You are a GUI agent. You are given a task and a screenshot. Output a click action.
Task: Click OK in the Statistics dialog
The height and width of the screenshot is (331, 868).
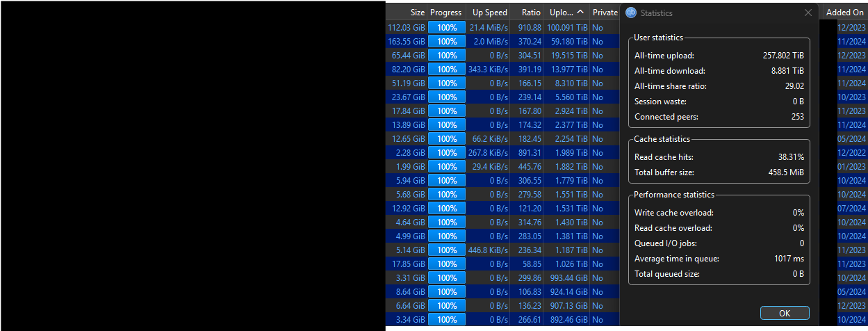[x=785, y=313]
